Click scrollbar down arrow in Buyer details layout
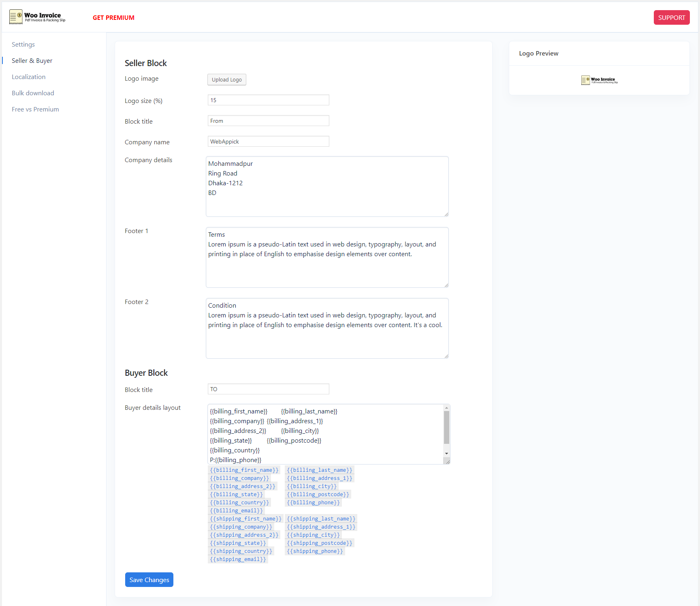 [x=446, y=454]
